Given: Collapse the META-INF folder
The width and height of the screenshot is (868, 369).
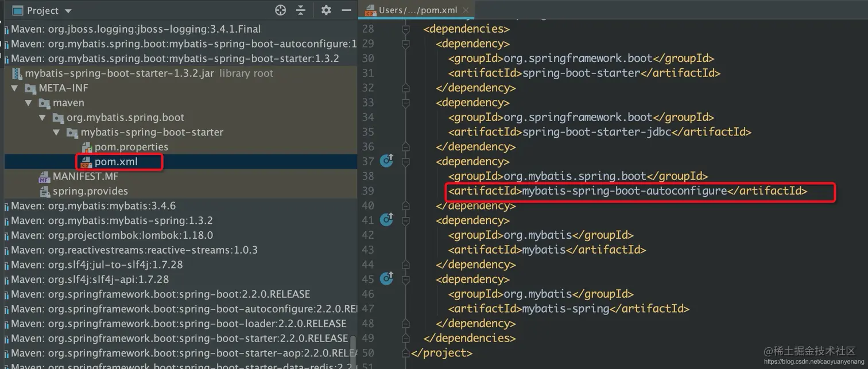Looking at the screenshot, I should pyautogui.click(x=14, y=88).
